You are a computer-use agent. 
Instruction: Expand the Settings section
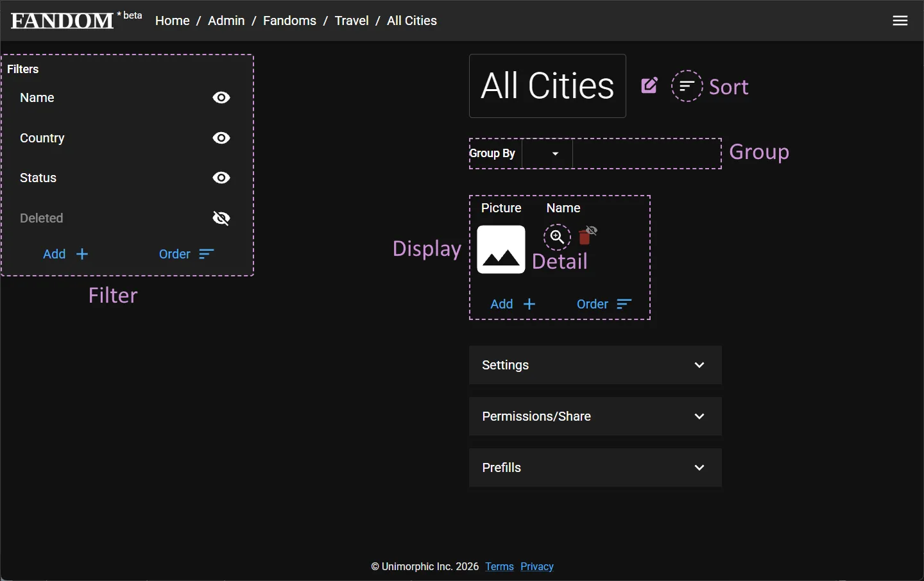click(595, 365)
